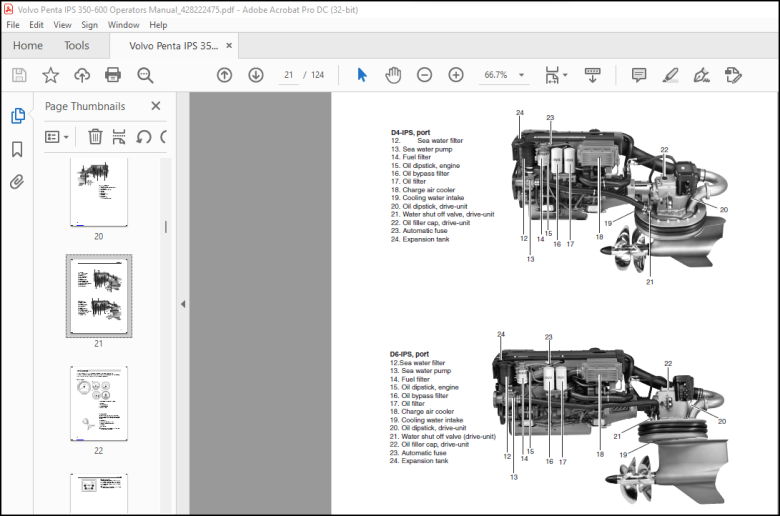This screenshot has width=780, height=516.
Task: Show the Attachments paperclip panel
Action: (x=17, y=182)
